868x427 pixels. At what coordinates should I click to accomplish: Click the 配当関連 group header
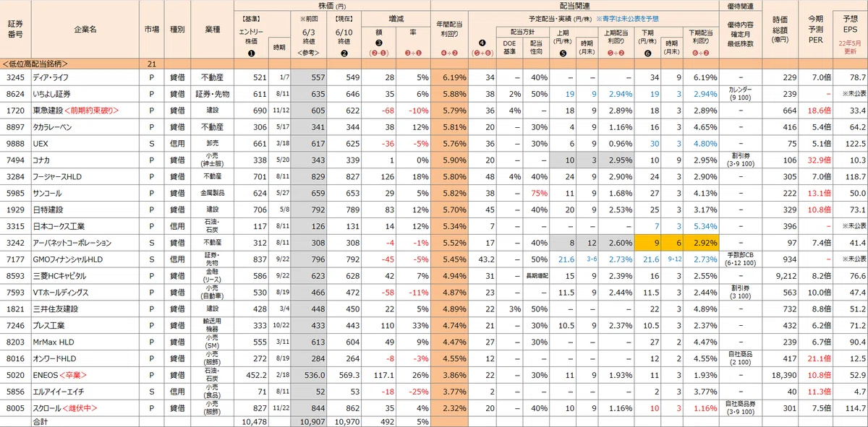(x=574, y=5)
